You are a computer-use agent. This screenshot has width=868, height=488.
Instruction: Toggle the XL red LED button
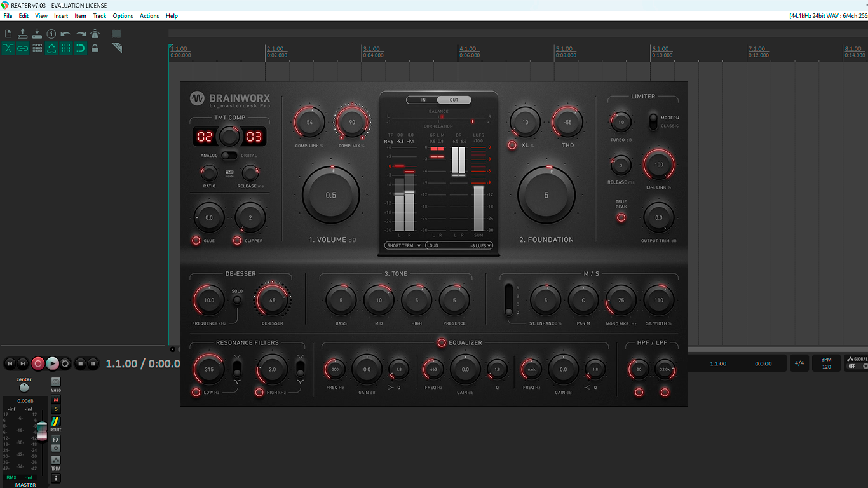(x=512, y=146)
